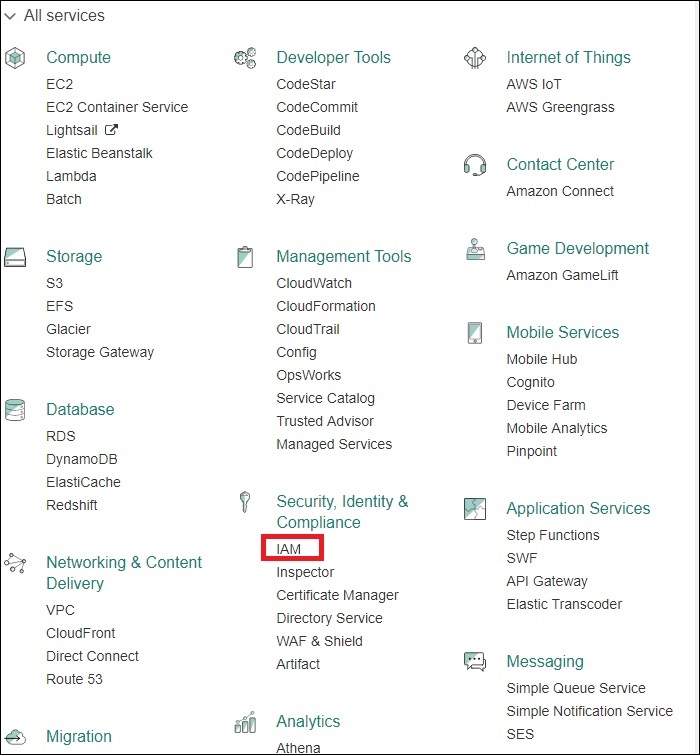This screenshot has width=700, height=755.
Task: Click the Database category cylinder icon
Action: [15, 410]
